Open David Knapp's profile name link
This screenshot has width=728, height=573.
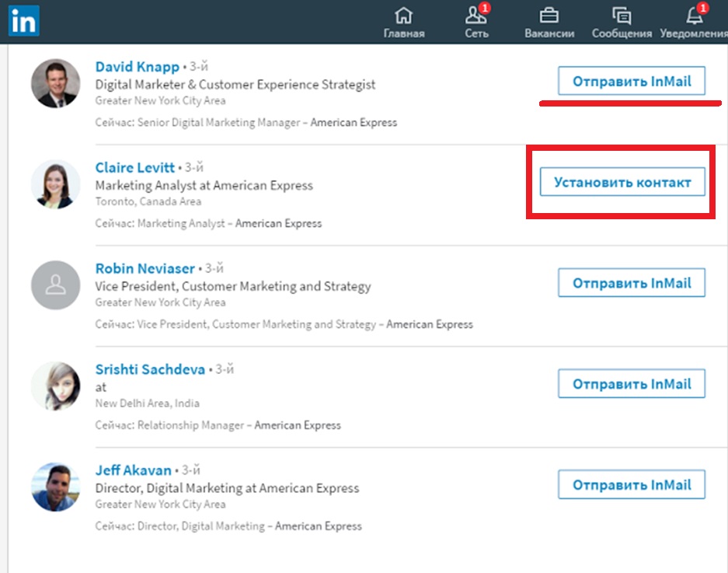coord(137,67)
